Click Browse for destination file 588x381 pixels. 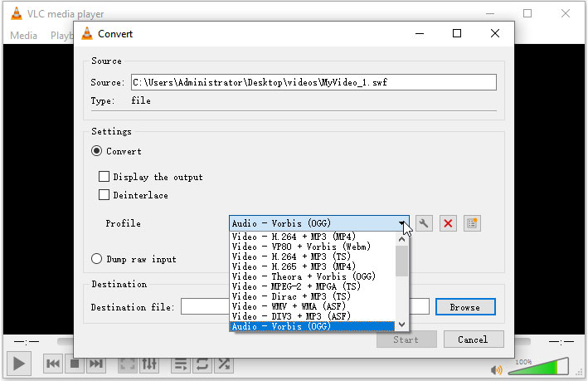[465, 307]
